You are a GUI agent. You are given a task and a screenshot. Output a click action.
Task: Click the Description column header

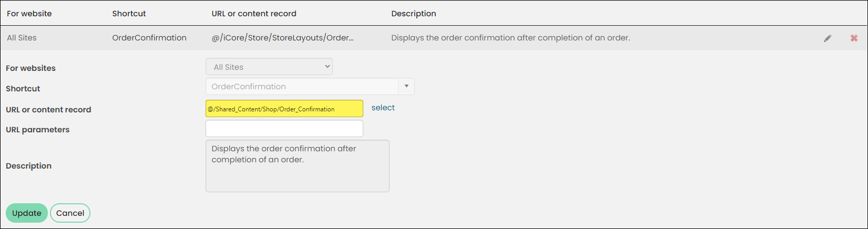pyautogui.click(x=414, y=14)
